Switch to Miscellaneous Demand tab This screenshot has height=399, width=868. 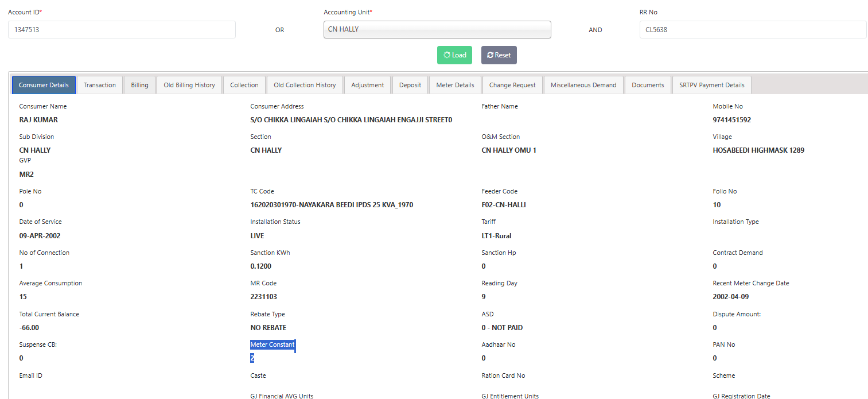pyautogui.click(x=583, y=85)
